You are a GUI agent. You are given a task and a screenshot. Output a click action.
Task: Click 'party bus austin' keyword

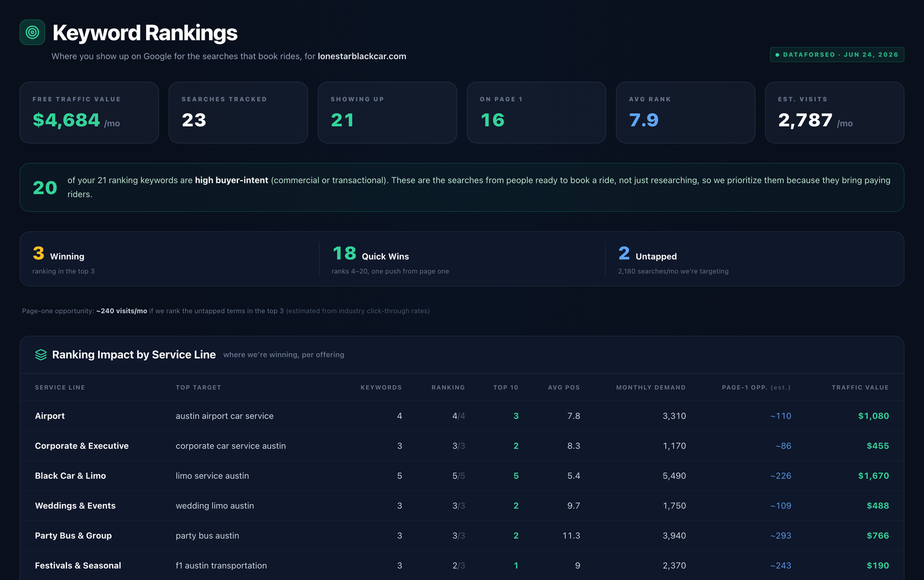click(207, 536)
